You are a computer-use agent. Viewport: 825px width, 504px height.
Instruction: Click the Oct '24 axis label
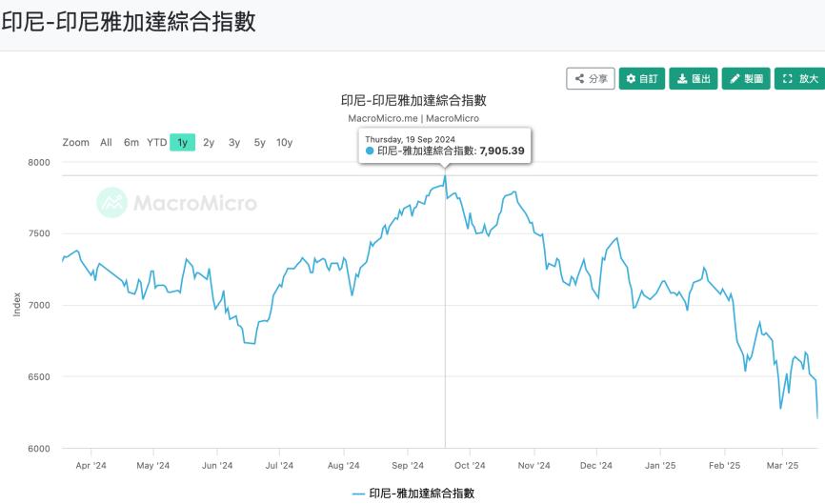click(x=470, y=466)
